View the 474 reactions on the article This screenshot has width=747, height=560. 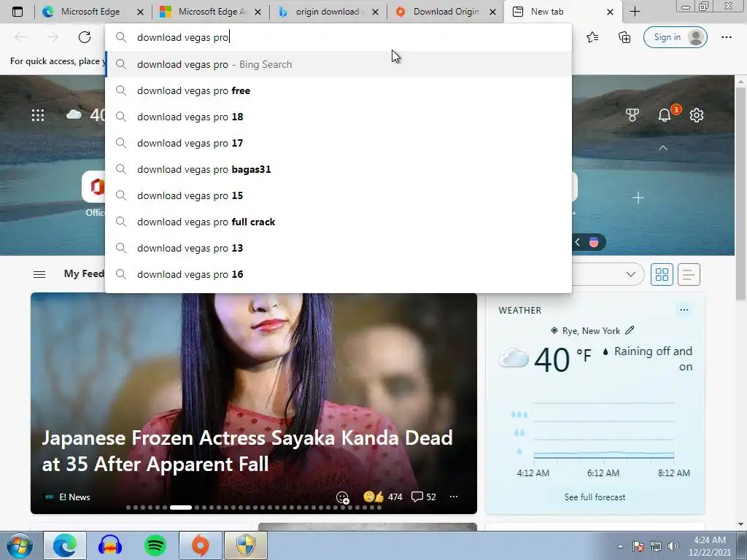point(382,497)
